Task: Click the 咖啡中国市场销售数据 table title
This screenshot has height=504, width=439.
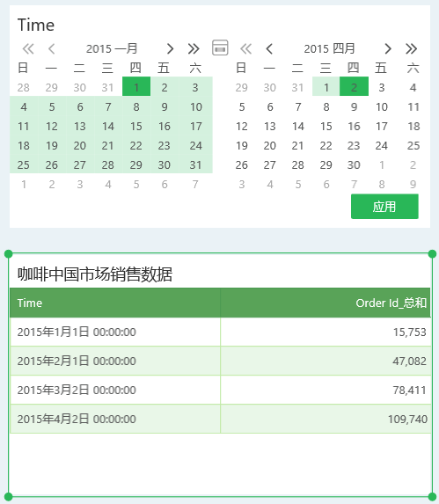Action: pyautogui.click(x=95, y=274)
